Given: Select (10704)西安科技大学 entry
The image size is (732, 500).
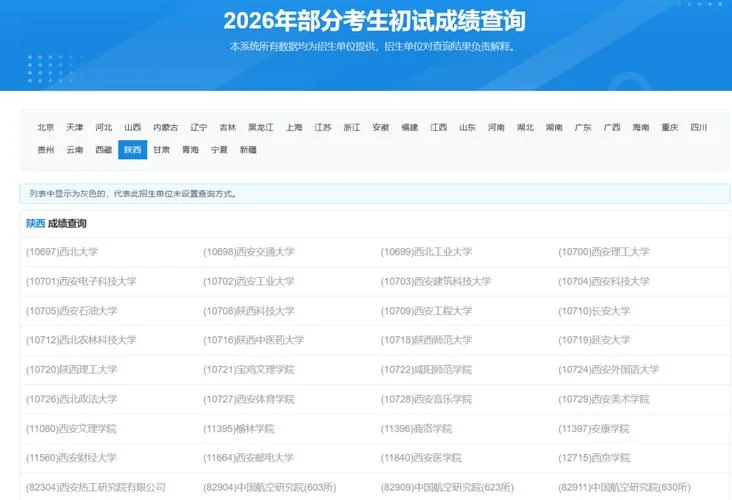Looking at the screenshot, I should [x=604, y=281].
